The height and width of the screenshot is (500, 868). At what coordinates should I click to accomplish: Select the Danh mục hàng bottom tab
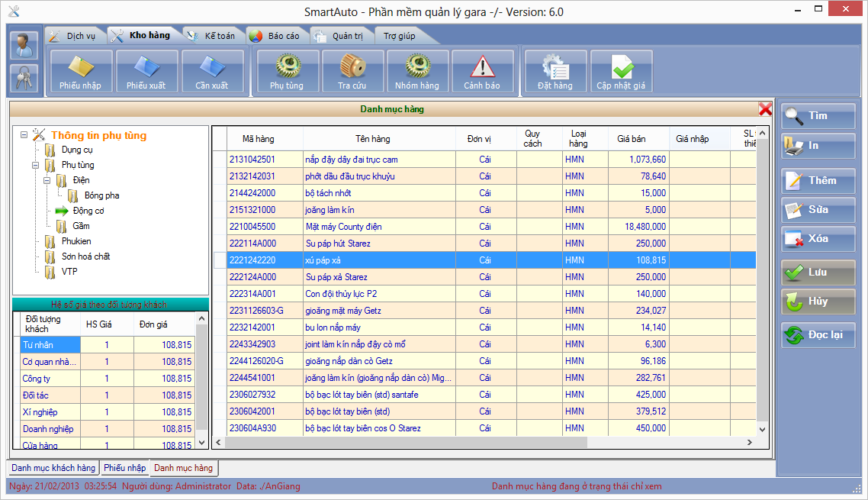point(183,468)
